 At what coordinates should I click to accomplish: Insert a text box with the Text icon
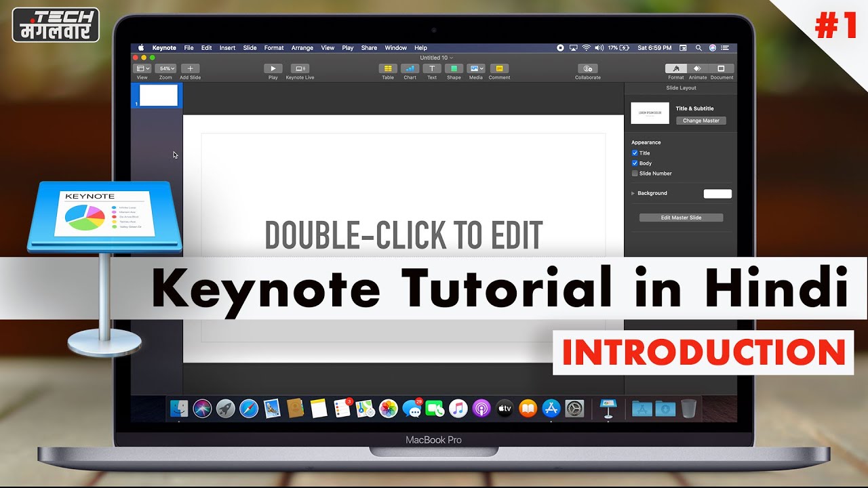(x=432, y=68)
